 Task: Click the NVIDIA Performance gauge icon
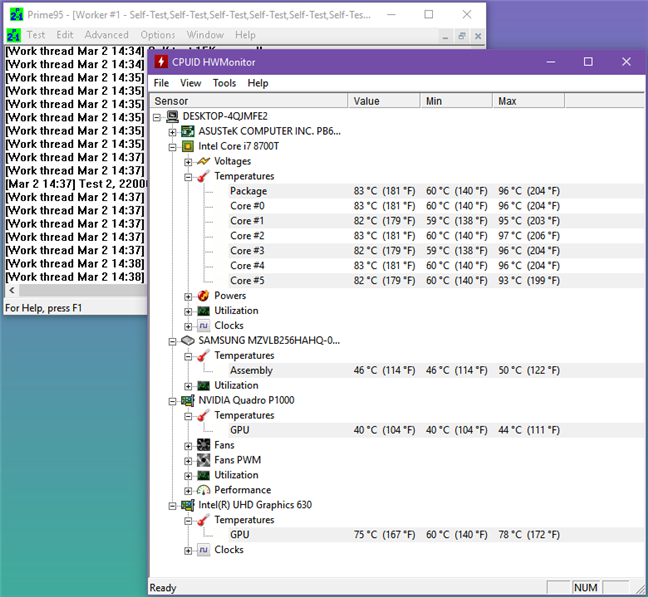[203, 490]
